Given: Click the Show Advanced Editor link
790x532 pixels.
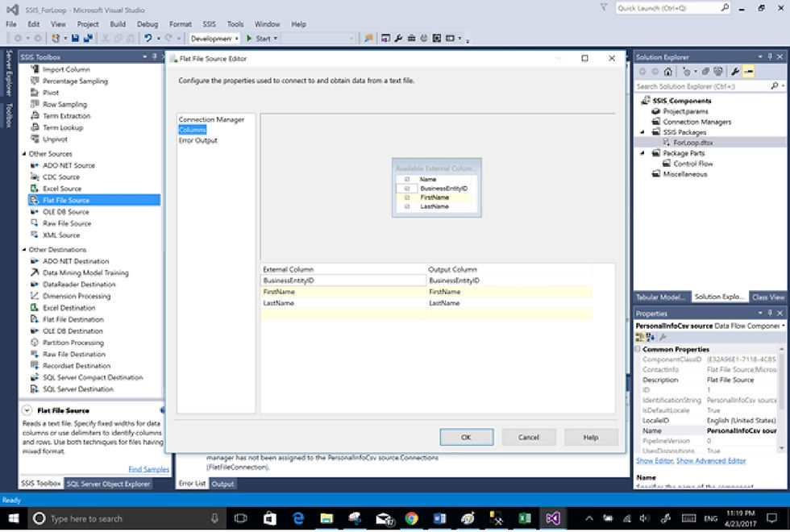Looking at the screenshot, I should point(711,460).
